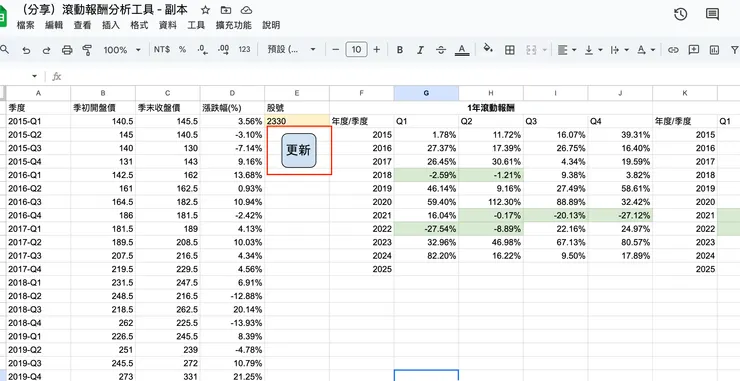
Task: Open the 插入 menu
Action: pyautogui.click(x=111, y=25)
